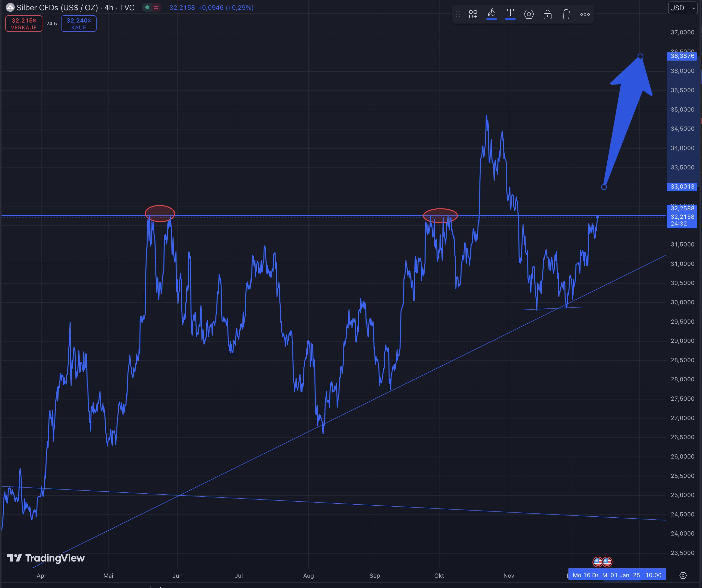Toggle the lock drawing icon
702x588 pixels.
click(x=548, y=14)
